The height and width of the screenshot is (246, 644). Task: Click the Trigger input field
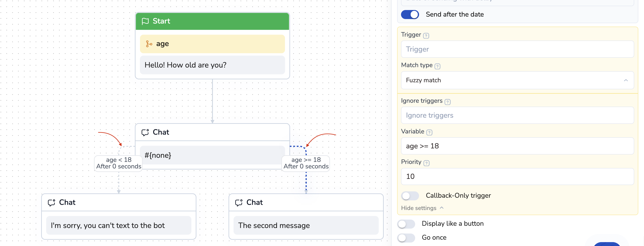[517, 49]
